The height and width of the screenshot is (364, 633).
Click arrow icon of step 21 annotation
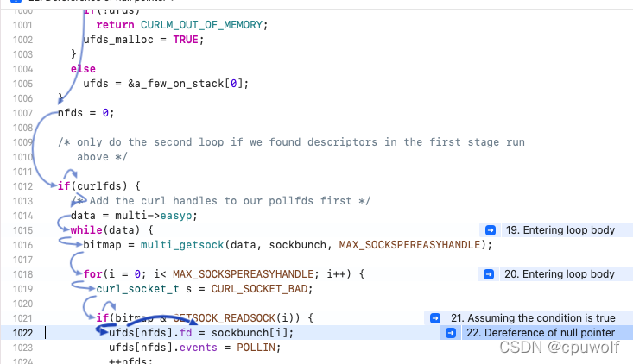(x=434, y=318)
